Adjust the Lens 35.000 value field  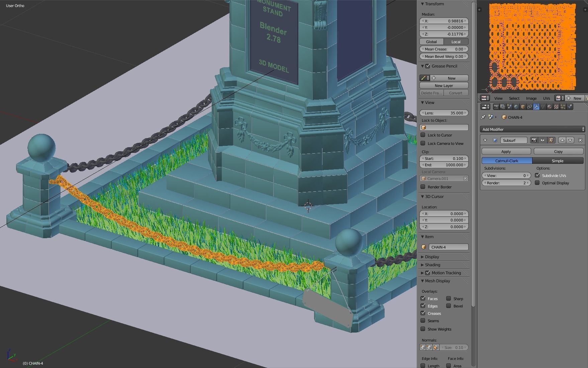pyautogui.click(x=444, y=113)
